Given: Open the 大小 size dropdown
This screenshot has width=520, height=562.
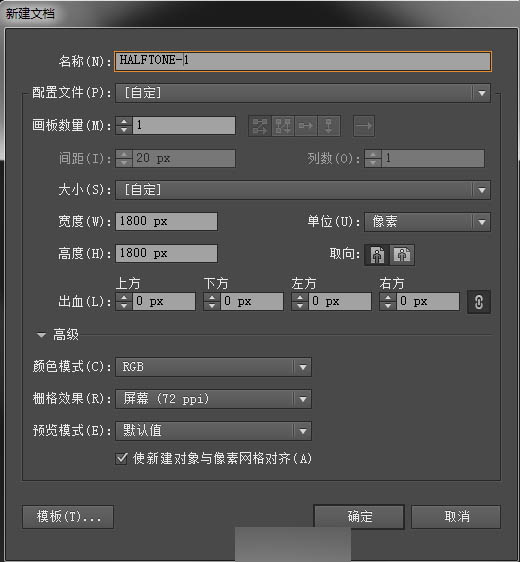Looking at the screenshot, I should [303, 190].
